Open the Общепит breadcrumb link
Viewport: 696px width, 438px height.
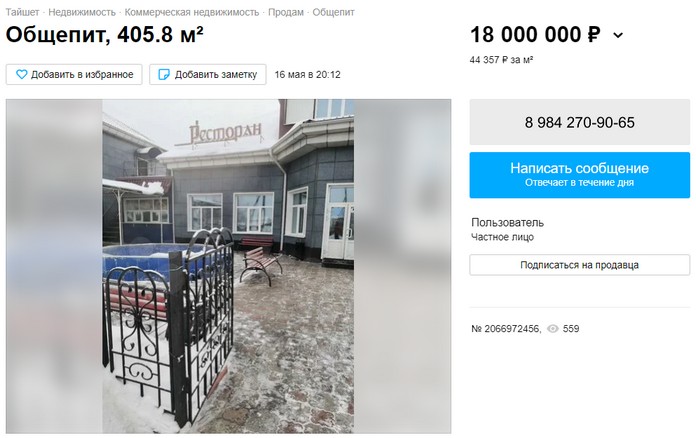333,12
